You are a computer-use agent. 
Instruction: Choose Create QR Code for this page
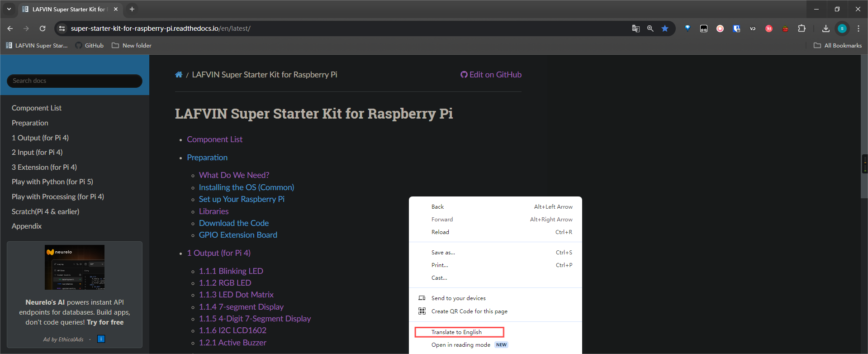tap(469, 311)
